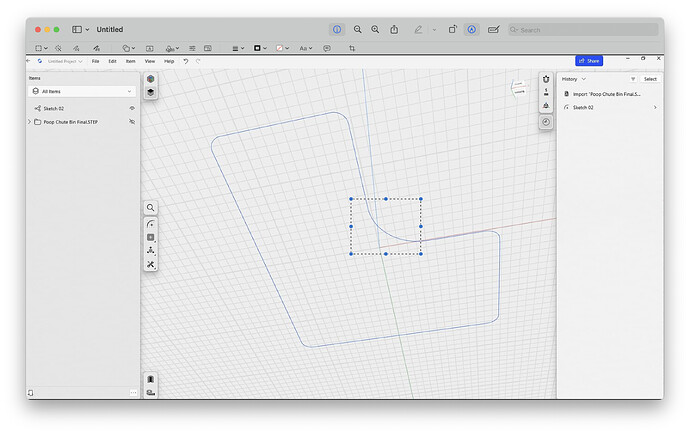Click the Select button in the History panel

point(650,79)
